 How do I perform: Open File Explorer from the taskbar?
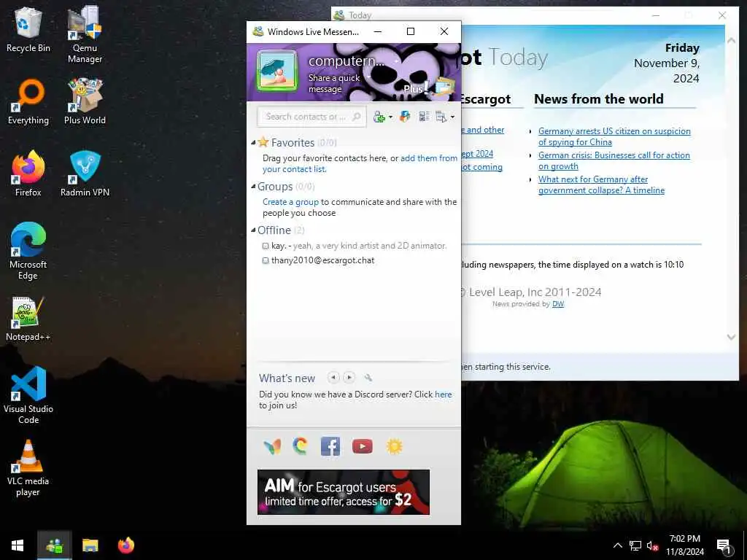coord(90,545)
